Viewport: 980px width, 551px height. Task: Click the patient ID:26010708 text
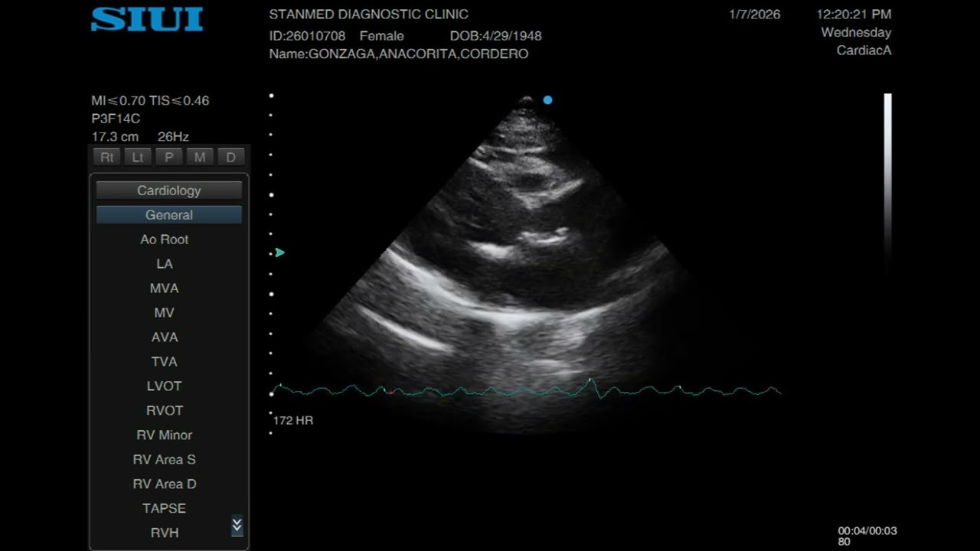pyautogui.click(x=307, y=36)
